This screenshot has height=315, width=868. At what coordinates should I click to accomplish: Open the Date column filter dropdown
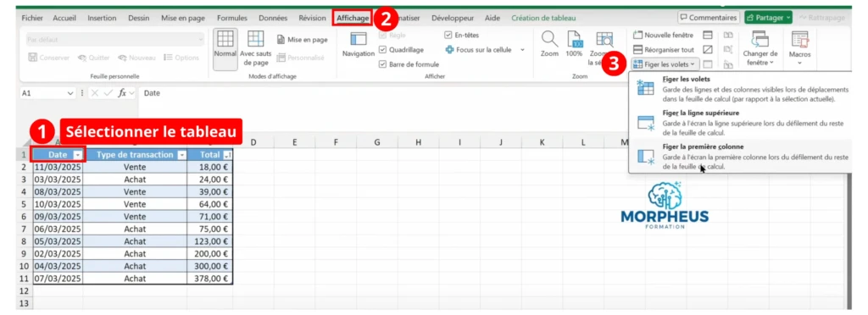(78, 155)
